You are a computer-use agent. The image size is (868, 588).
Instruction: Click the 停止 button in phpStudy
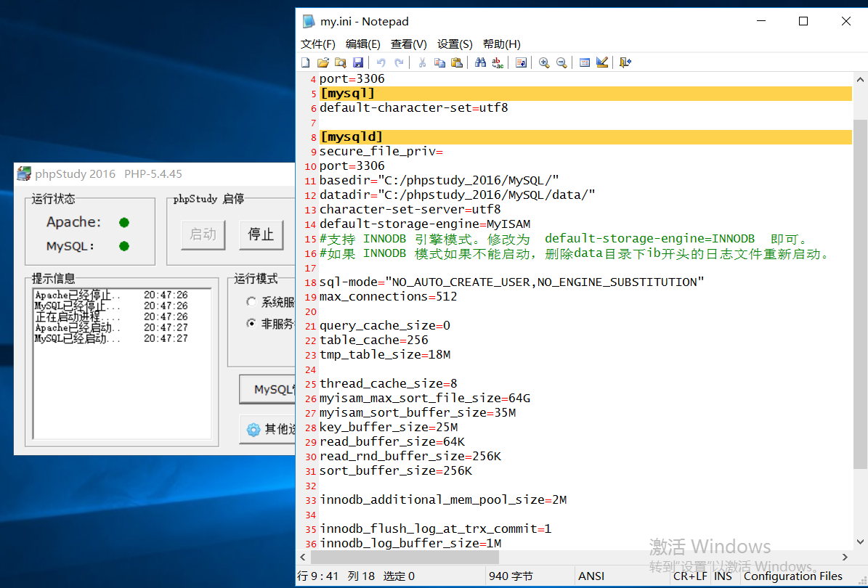pos(261,234)
